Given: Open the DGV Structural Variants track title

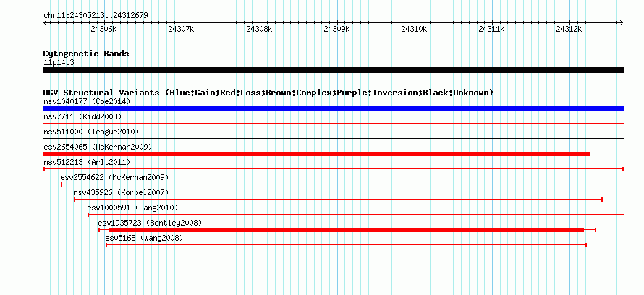Looking at the screenshot, I should click(x=268, y=93).
